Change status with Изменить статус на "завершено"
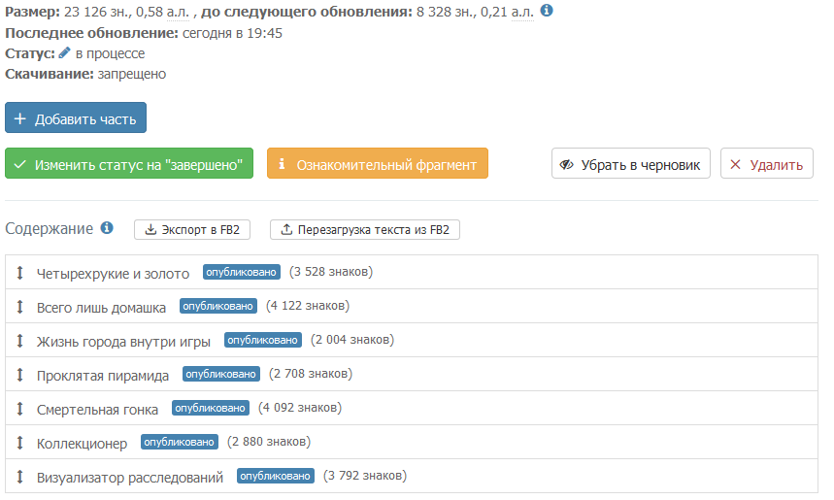Image resolution: width=834 pixels, height=500 pixels. point(129,164)
